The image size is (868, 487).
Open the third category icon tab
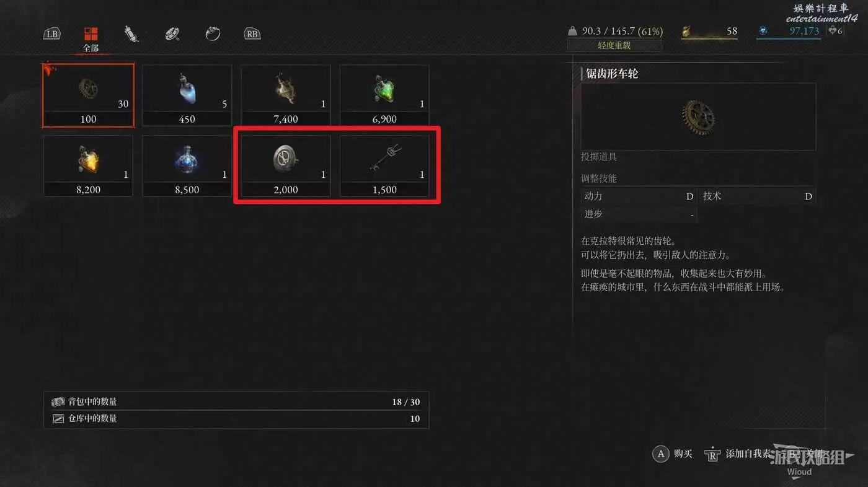point(172,34)
